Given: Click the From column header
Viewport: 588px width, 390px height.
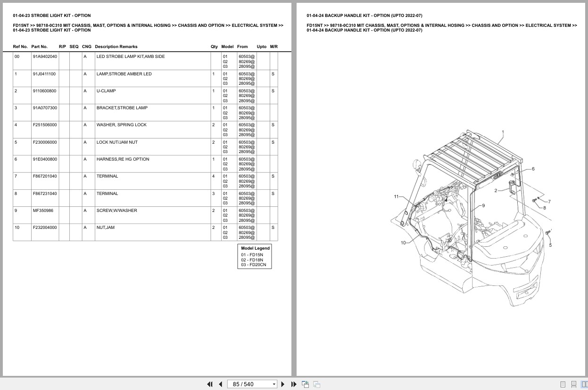Looking at the screenshot, I should [242, 47].
